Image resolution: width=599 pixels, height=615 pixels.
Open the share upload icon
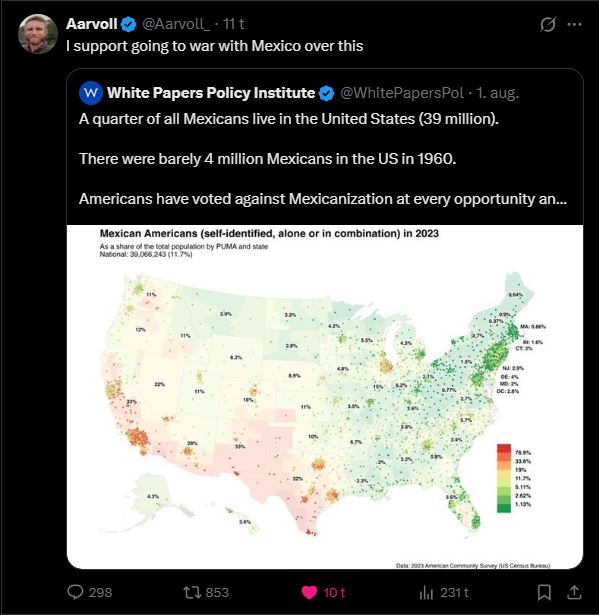point(574,592)
